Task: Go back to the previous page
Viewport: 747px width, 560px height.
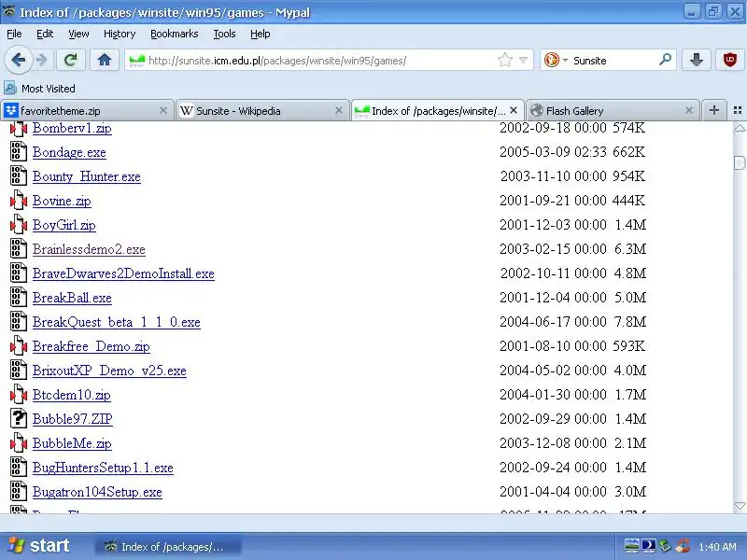Action: tap(19, 60)
